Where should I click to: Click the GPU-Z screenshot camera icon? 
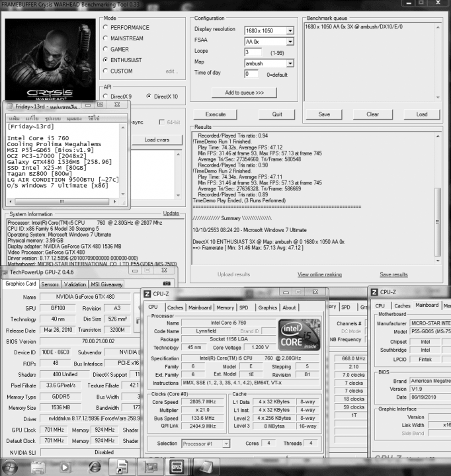(x=167, y=283)
